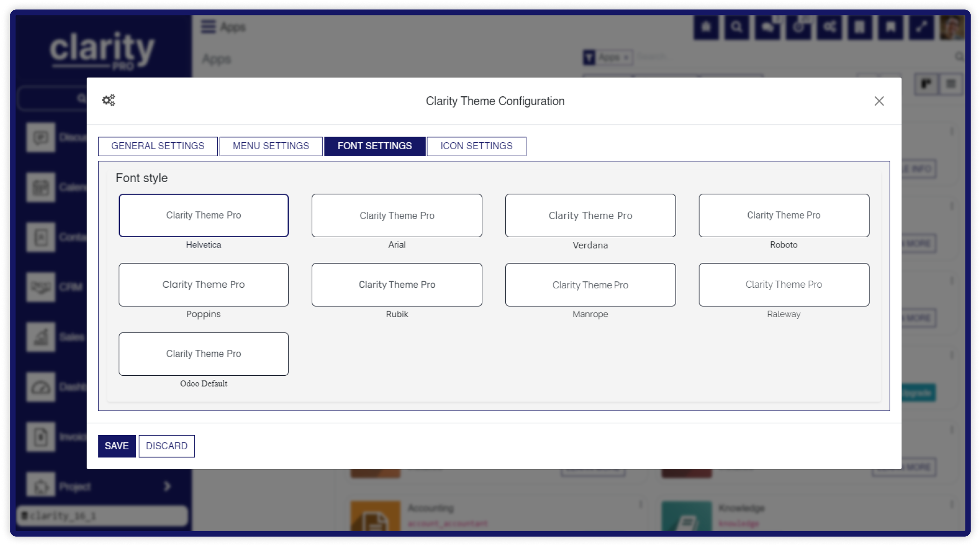
Task: Expand the Project submenu chevron
Action: pyautogui.click(x=167, y=487)
